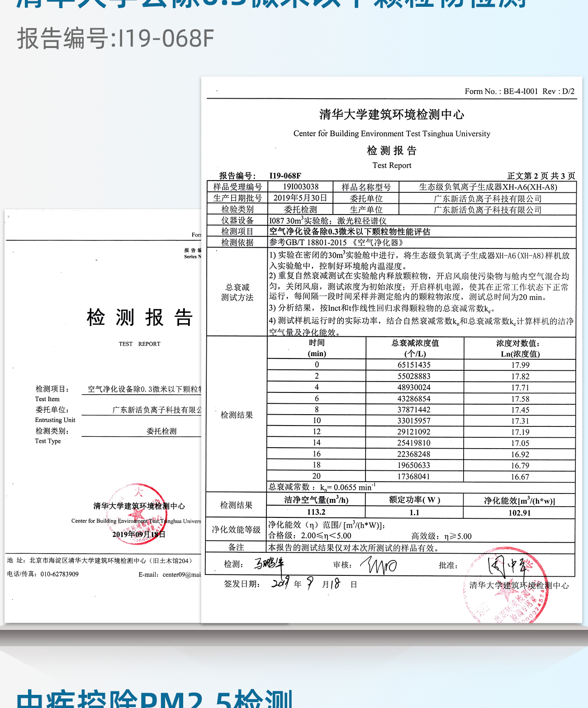
Task: Select concentration value 25419810
Action: (414, 443)
